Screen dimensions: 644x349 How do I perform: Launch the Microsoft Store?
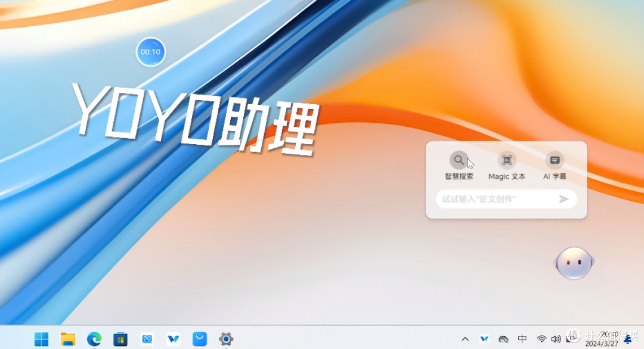tap(120, 339)
